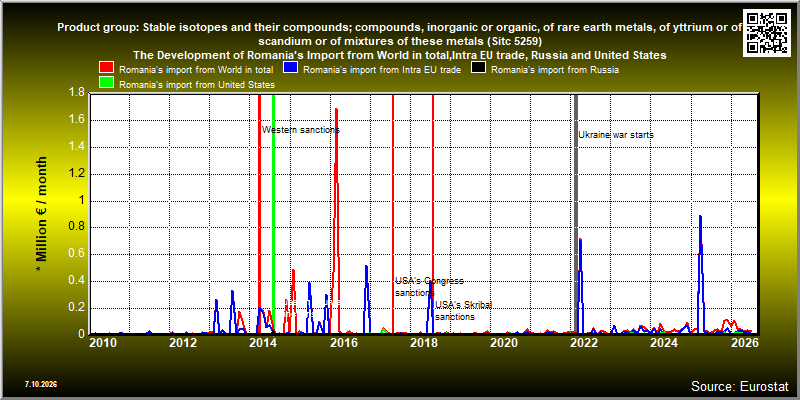Click the 'USA's Congress sanctions' annotation label
The height and width of the screenshot is (400, 800).
point(429,287)
